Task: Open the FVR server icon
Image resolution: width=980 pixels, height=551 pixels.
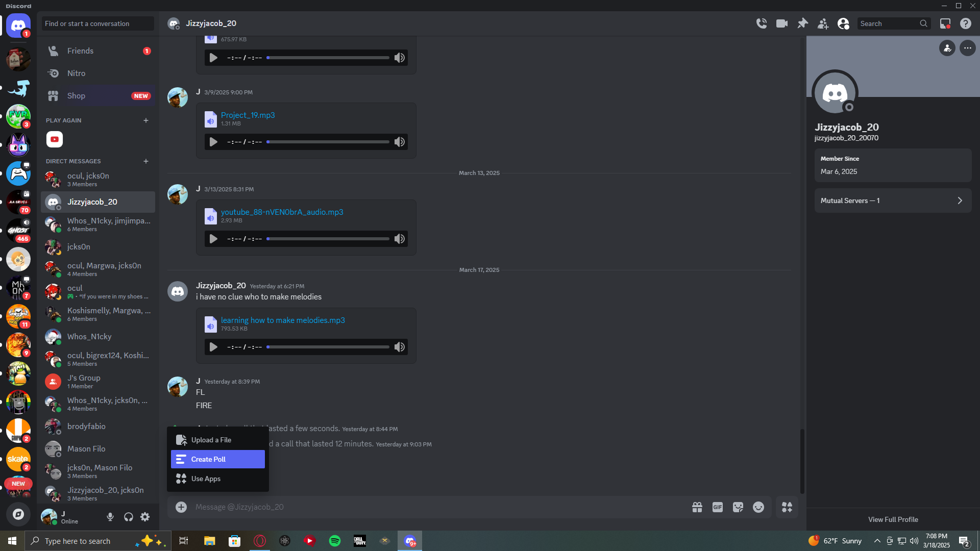Action: point(18,116)
